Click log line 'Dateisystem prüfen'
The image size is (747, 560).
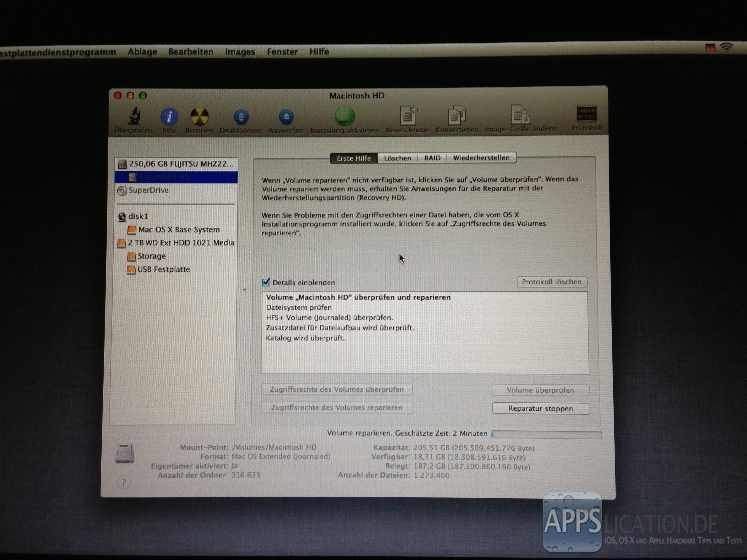[x=299, y=307]
